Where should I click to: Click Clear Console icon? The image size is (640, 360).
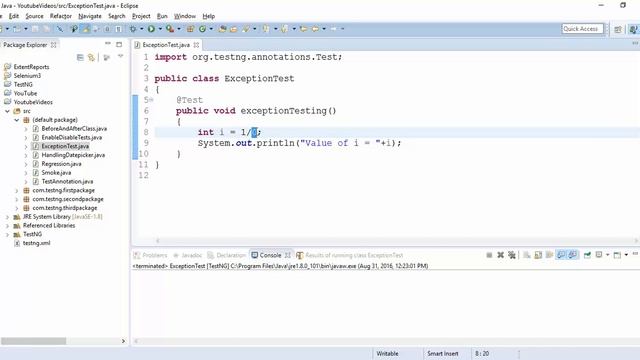coord(527,255)
